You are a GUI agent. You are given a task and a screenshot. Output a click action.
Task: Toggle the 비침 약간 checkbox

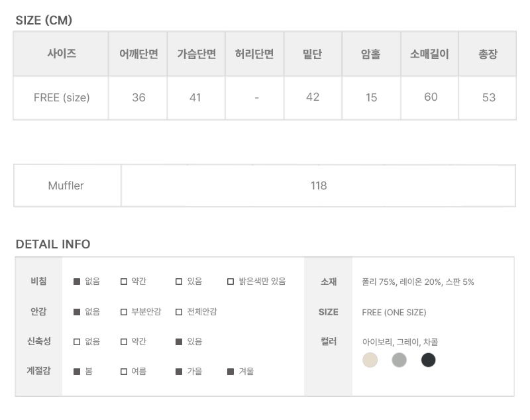(x=124, y=282)
